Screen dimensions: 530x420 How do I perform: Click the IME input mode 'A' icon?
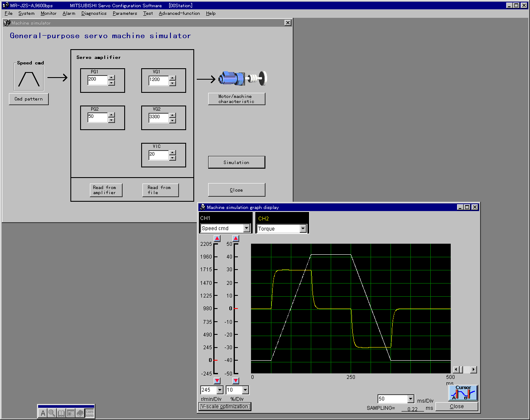43,413
